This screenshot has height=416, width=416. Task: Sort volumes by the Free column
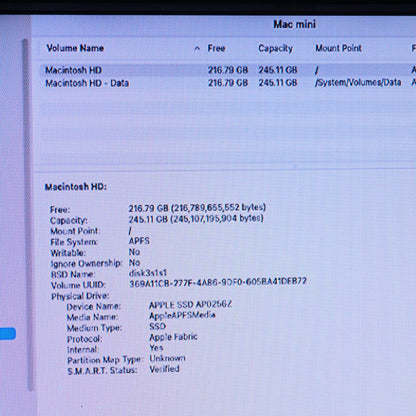216,48
